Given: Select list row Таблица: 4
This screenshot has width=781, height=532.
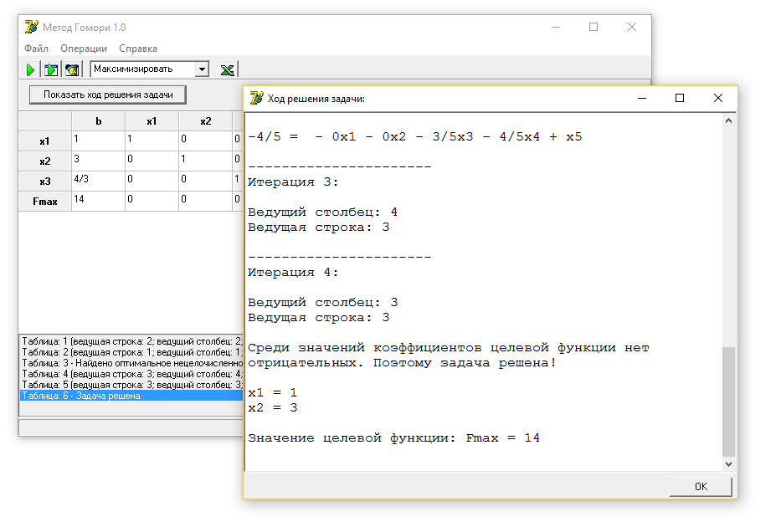Looking at the screenshot, I should tap(131, 374).
